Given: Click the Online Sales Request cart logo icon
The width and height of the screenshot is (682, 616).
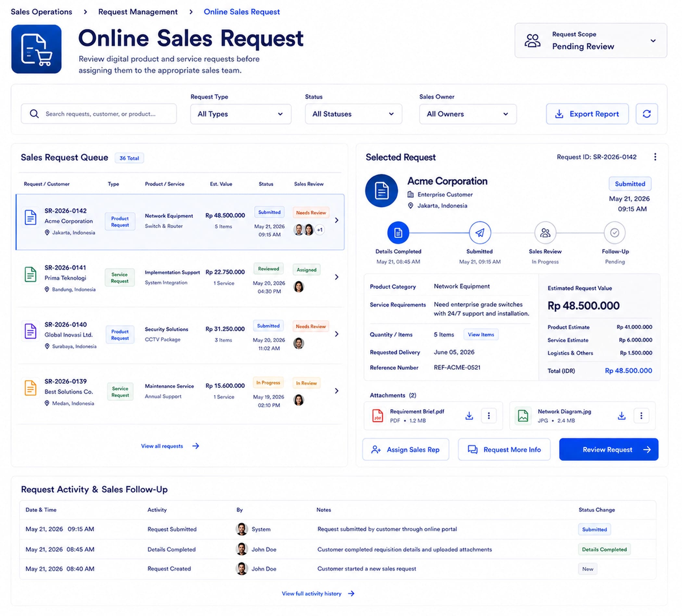Looking at the screenshot, I should (x=36, y=49).
